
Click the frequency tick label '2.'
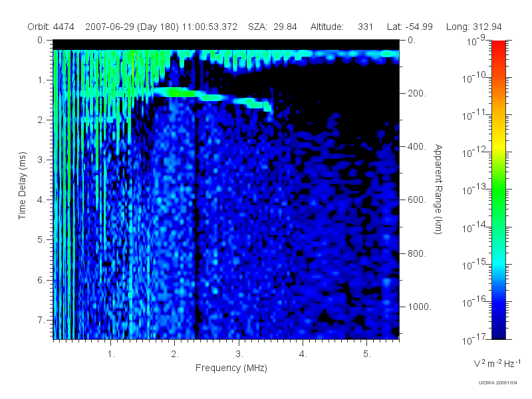pyautogui.click(x=175, y=354)
